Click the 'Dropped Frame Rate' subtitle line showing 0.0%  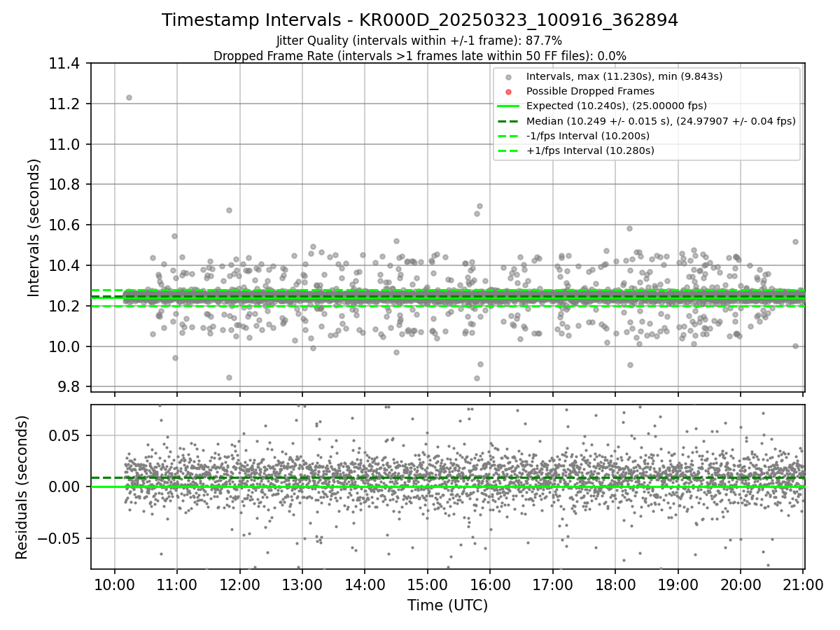click(x=420, y=55)
